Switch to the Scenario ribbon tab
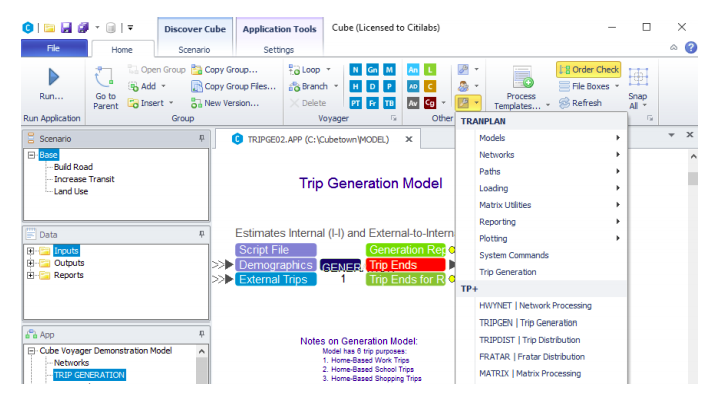This screenshot has height=412, width=720. 194,49
